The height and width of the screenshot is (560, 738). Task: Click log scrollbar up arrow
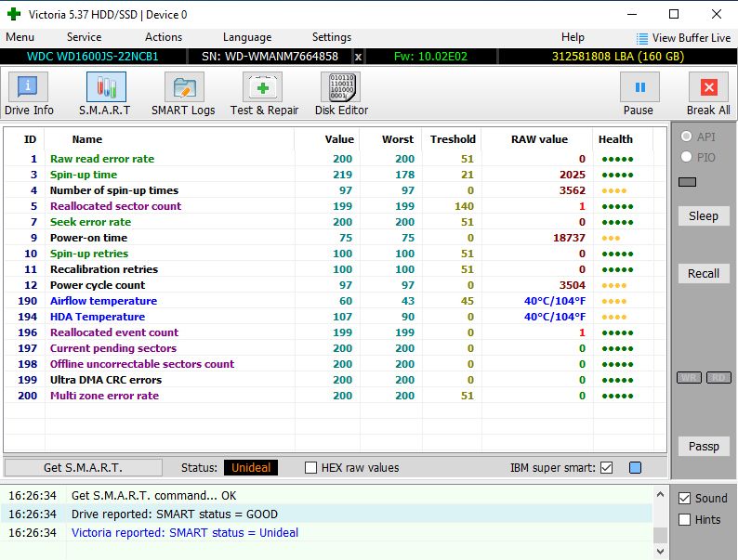tap(660, 494)
